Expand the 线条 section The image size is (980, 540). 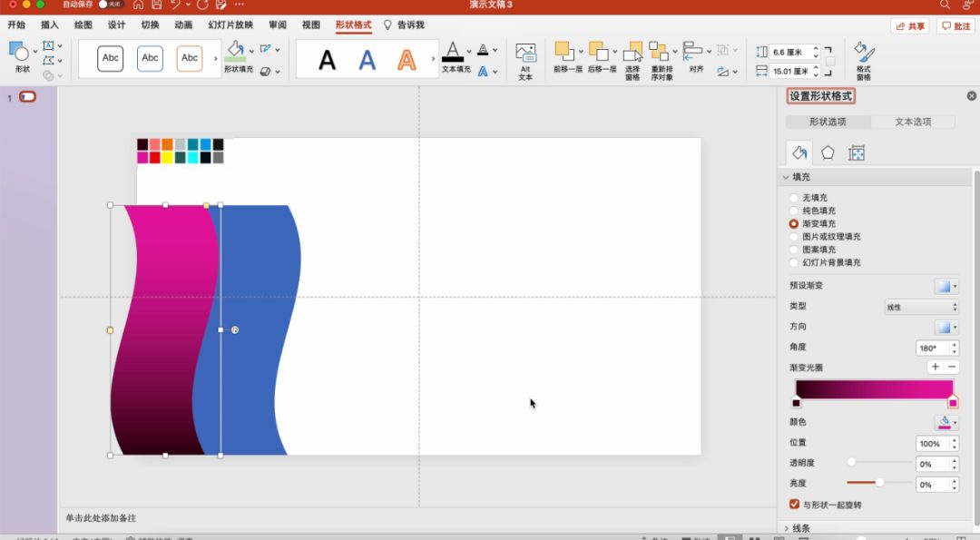tap(797, 528)
